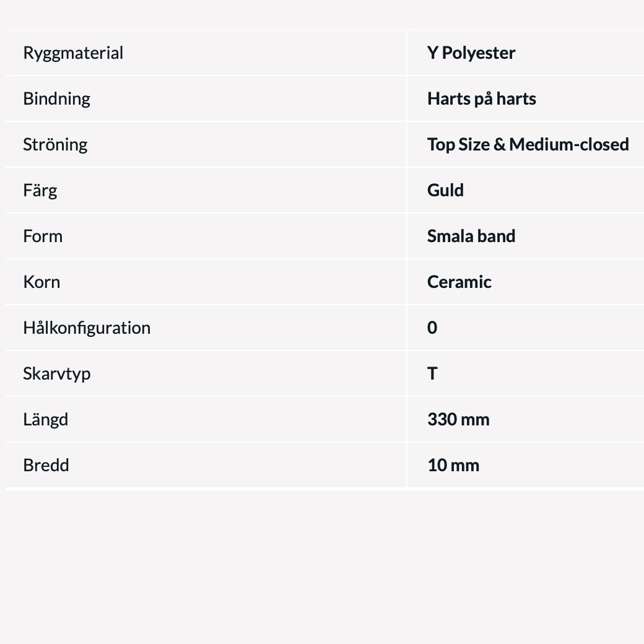
Task: Click the Bindning row label
Action: click(56, 99)
